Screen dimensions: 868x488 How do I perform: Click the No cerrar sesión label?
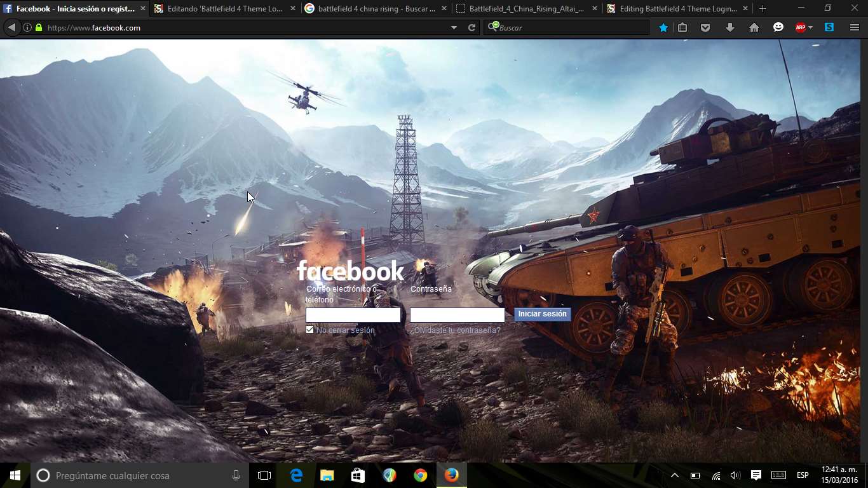click(346, 330)
